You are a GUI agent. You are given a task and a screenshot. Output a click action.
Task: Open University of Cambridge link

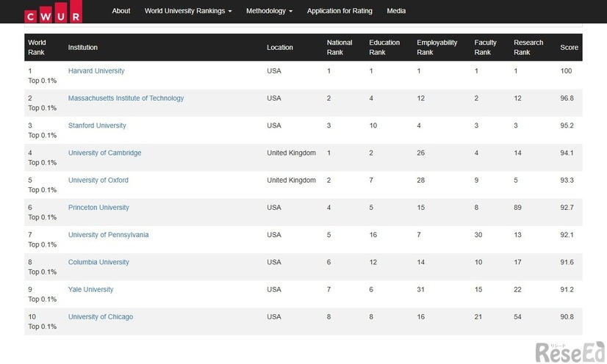click(x=104, y=153)
